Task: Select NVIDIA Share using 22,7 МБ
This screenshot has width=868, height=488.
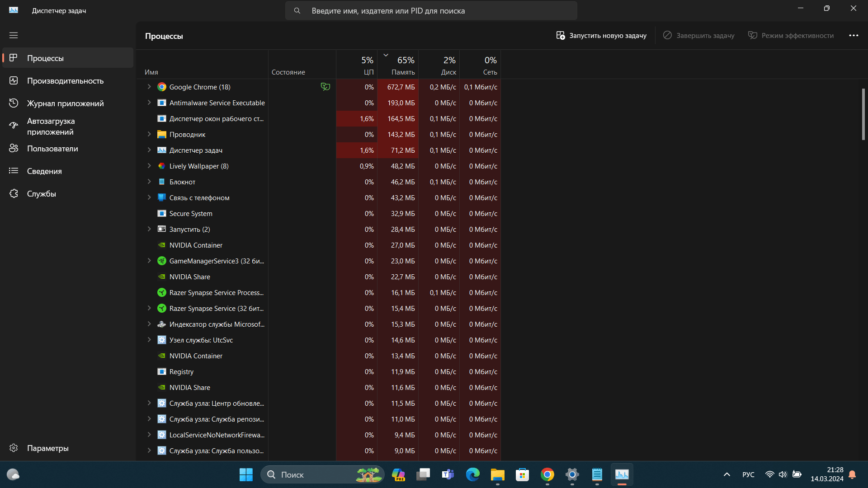Action: [x=318, y=277]
